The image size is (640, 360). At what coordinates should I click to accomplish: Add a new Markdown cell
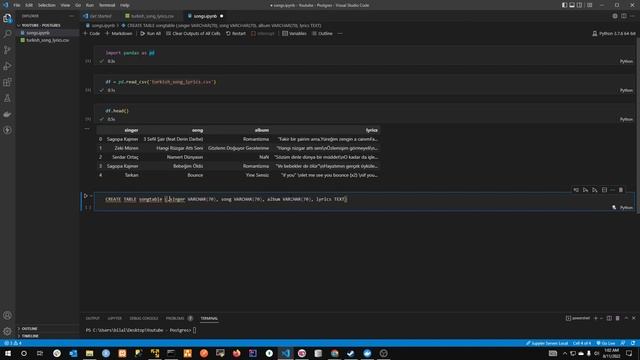pyautogui.click(x=119, y=33)
